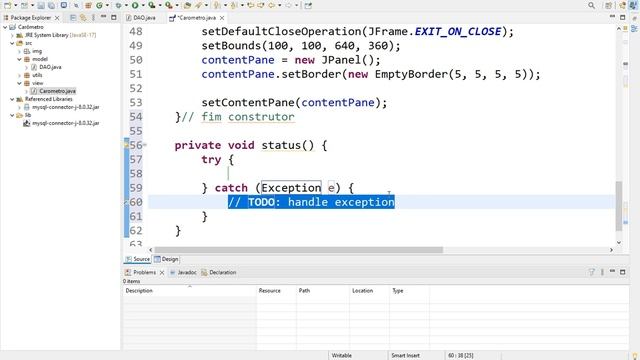640x360 pixels.
Task: Toggle Link with Editor in Package Explorer
Action: point(83,18)
